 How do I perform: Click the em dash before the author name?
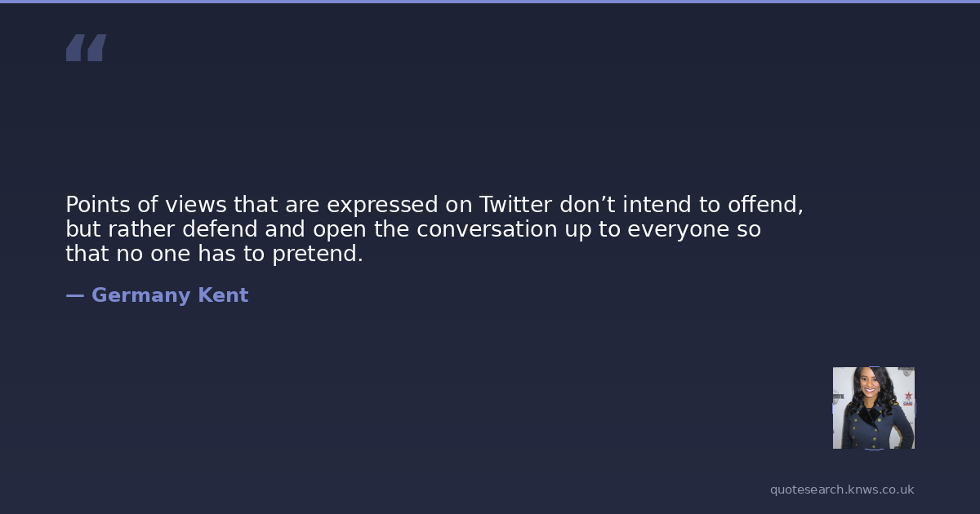point(74,295)
